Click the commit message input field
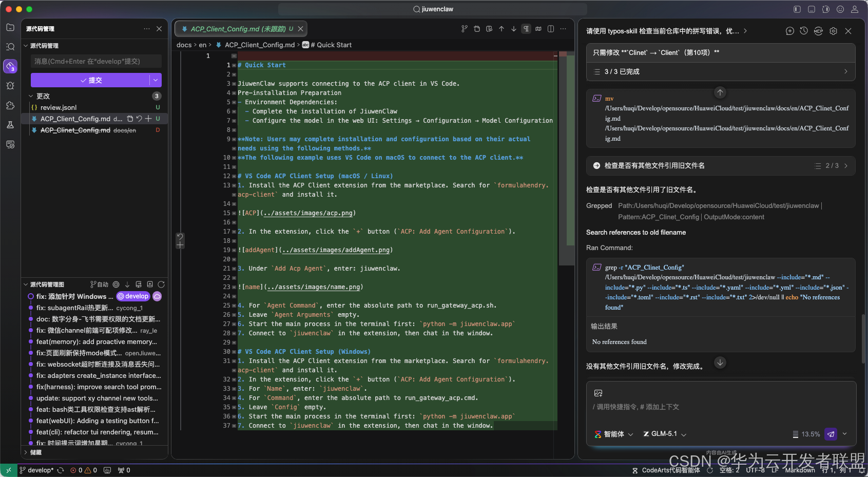Image resolution: width=868 pixels, height=477 pixels. (97, 62)
